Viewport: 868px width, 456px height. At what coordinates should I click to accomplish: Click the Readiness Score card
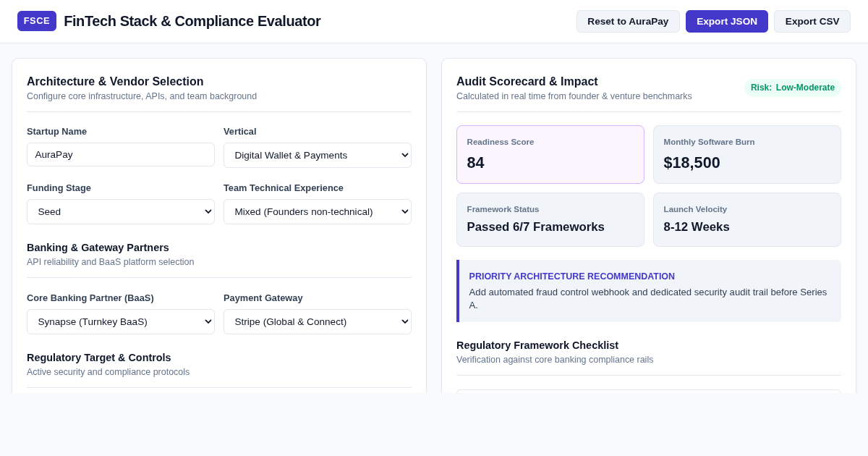coord(550,154)
